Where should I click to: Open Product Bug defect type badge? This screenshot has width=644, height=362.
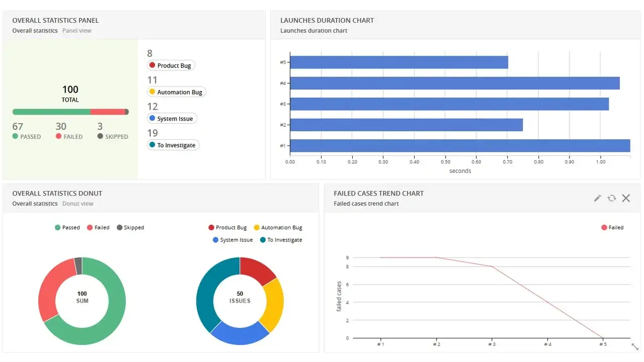click(171, 65)
